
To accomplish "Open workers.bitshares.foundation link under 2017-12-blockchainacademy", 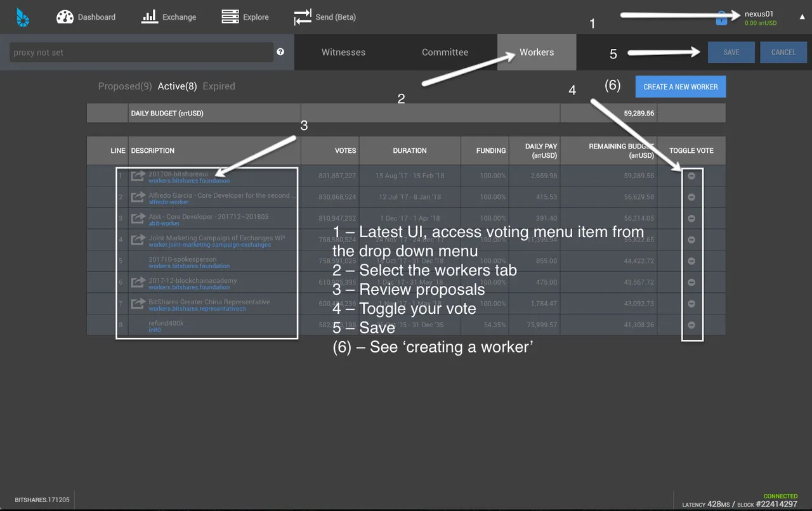I will (189, 287).
